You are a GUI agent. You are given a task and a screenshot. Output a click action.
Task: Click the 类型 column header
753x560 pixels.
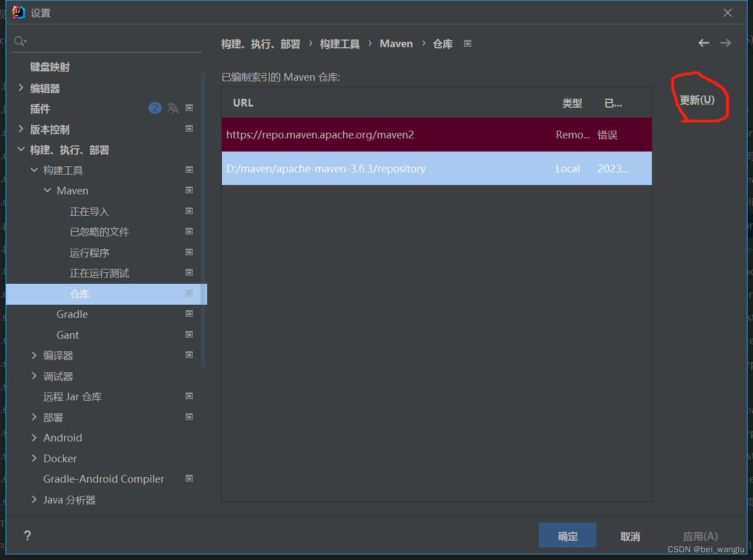pos(572,103)
